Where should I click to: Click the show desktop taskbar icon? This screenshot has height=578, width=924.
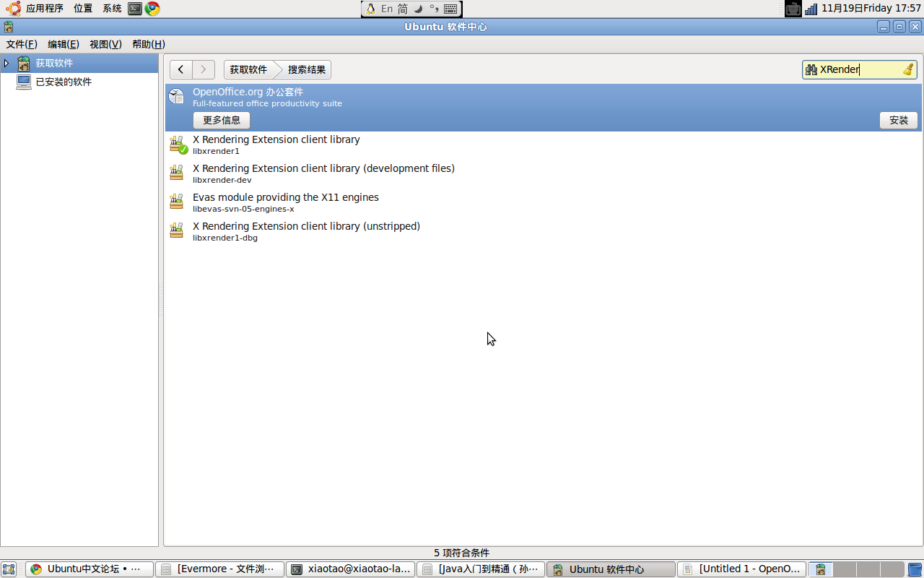(9, 569)
